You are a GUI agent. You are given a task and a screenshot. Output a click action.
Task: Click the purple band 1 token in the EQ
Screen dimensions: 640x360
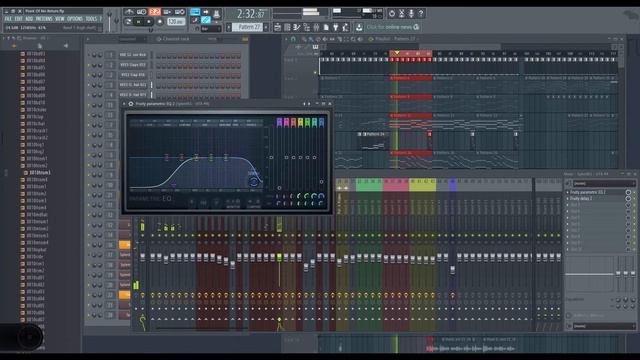click(x=280, y=122)
